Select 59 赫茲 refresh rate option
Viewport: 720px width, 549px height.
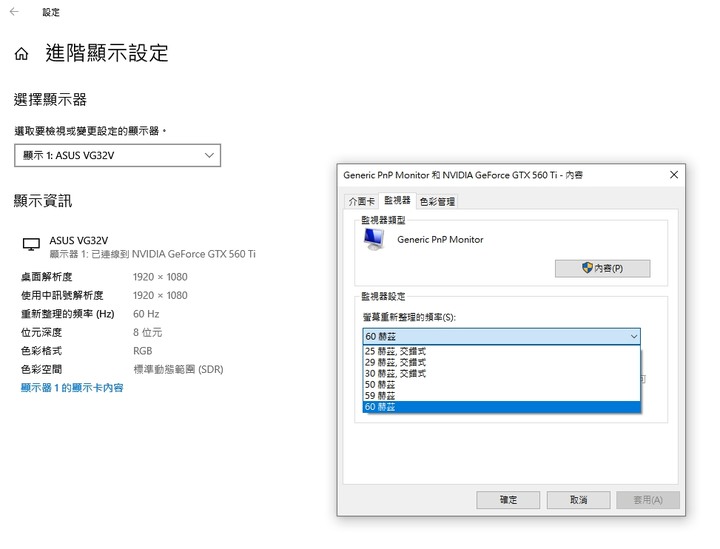point(501,396)
